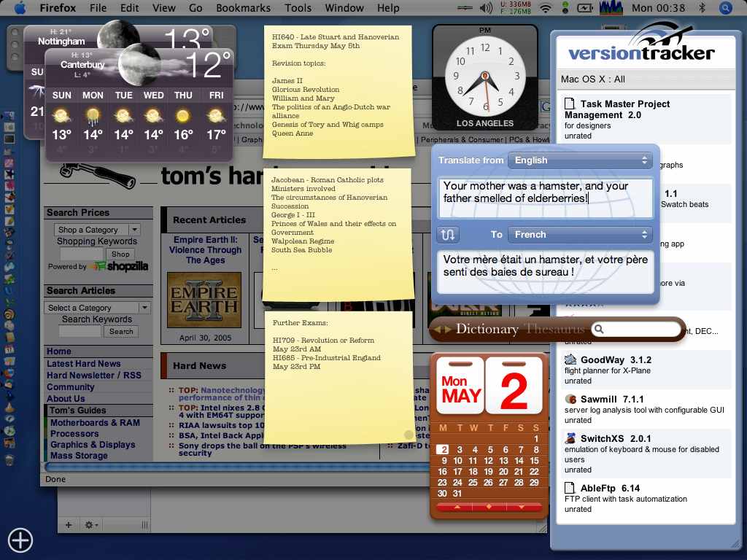Open the Bluetooth menu bar icon
747x560 pixels.
tap(702, 7)
